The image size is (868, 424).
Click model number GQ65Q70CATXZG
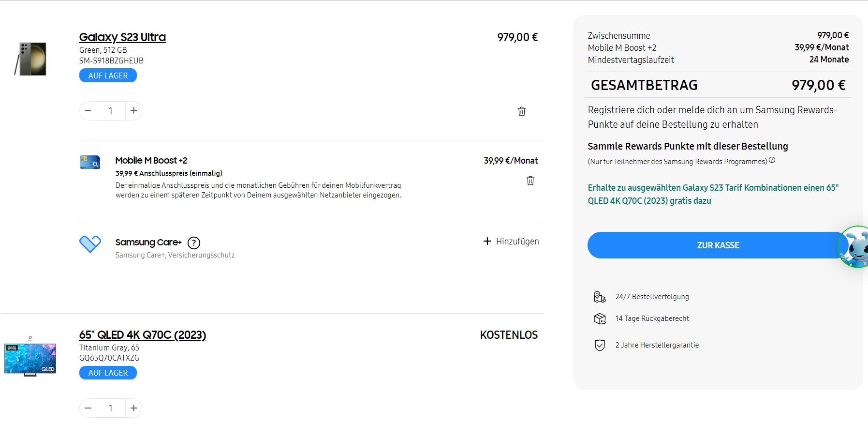tap(109, 358)
